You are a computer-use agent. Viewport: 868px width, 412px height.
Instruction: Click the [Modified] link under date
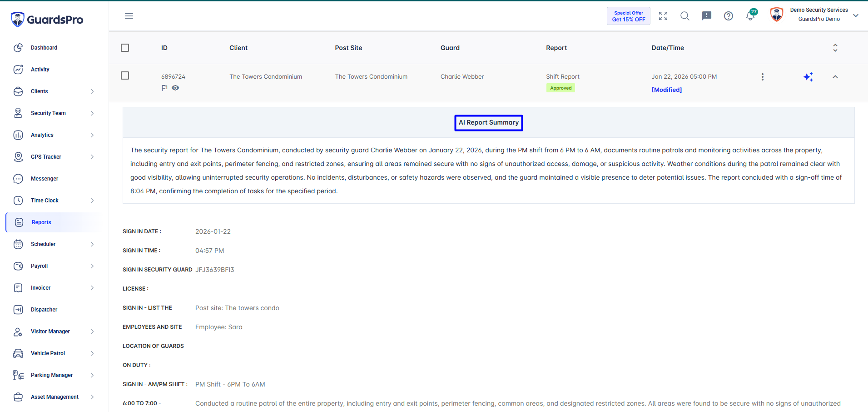coord(667,90)
